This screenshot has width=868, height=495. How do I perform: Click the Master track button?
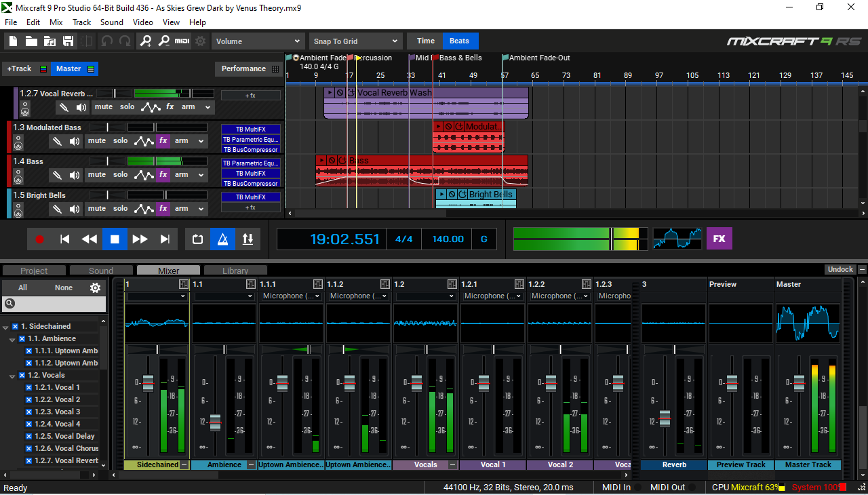(x=75, y=68)
